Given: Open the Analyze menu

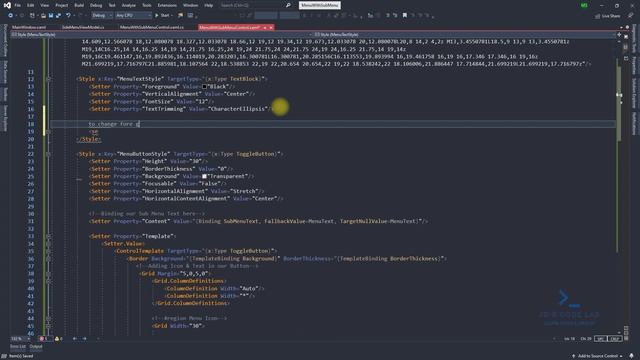Looking at the screenshot, I should [x=129, y=5].
